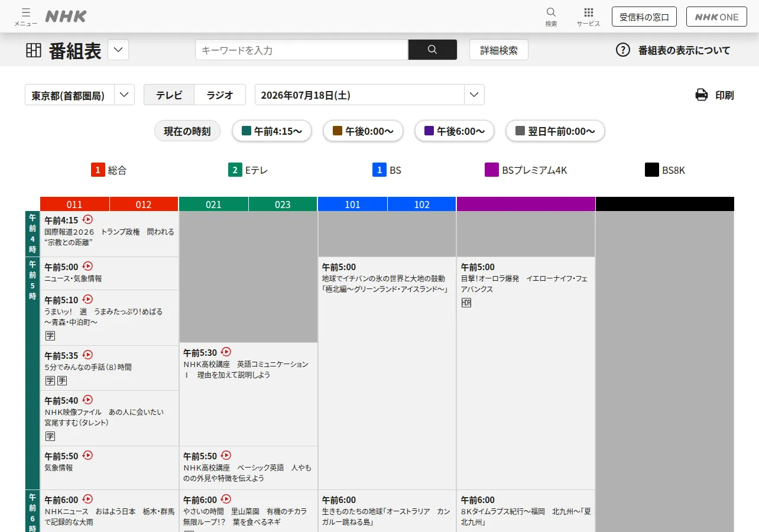This screenshot has width=759, height=532.
Task: Select sub-channel tab 012
Action: point(144,204)
